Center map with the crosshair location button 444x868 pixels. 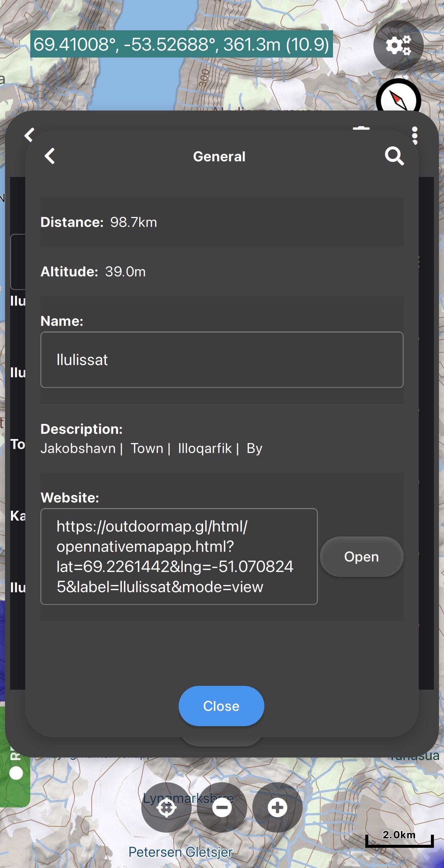click(x=166, y=807)
